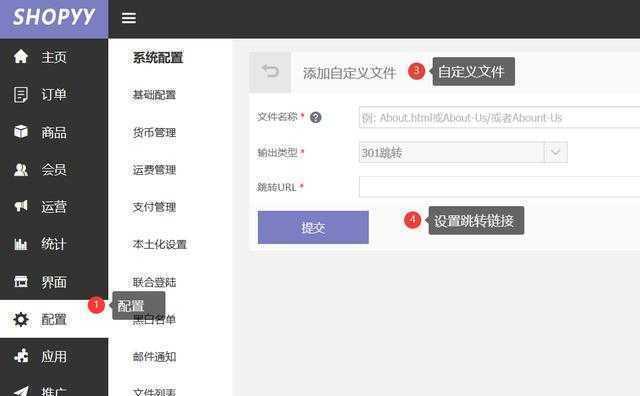Focus the 跳转URL input field
Viewport: 640px width, 396px height.
499,187
